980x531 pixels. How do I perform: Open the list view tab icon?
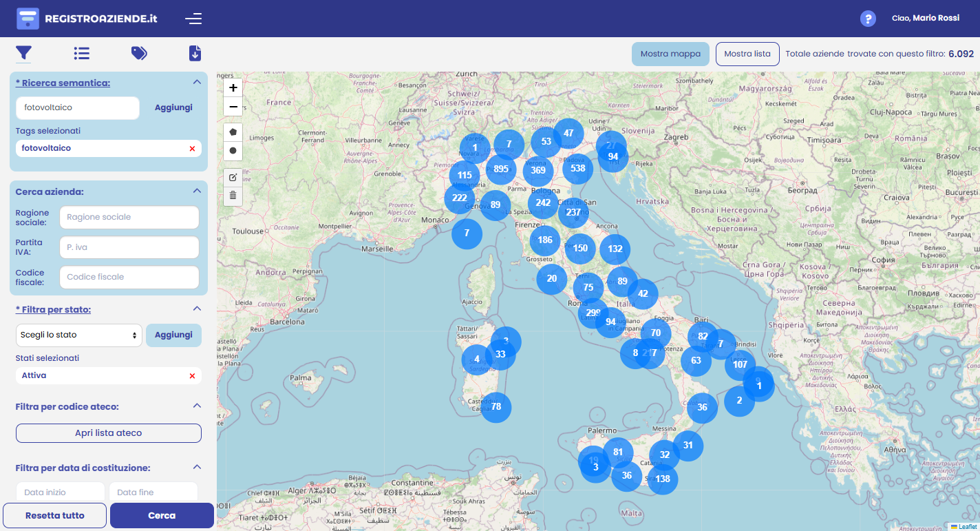[x=82, y=53]
